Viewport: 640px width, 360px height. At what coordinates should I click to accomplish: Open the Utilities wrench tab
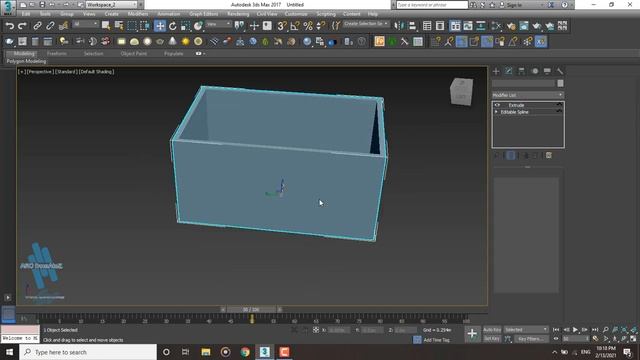(560, 71)
